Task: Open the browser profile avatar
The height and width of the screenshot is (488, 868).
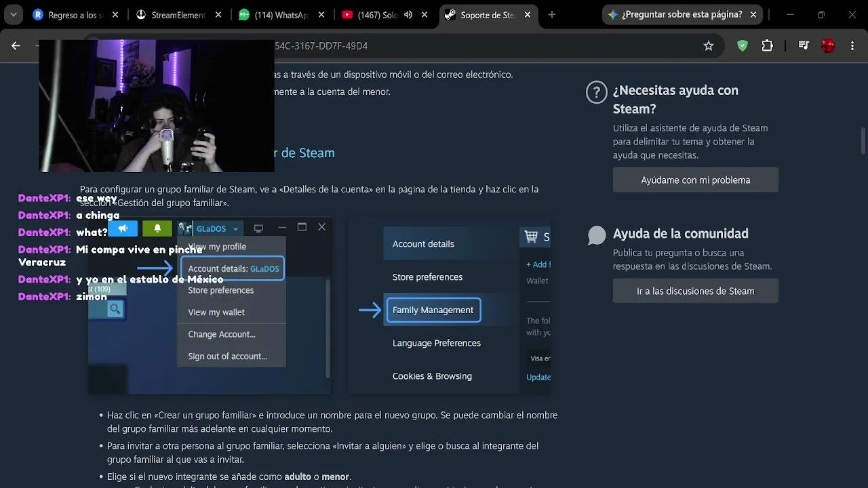Action: [828, 45]
